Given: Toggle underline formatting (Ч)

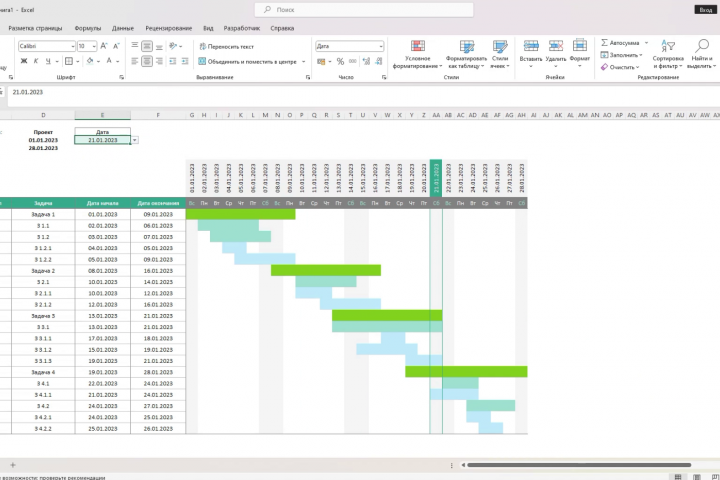Looking at the screenshot, I should (48, 61).
